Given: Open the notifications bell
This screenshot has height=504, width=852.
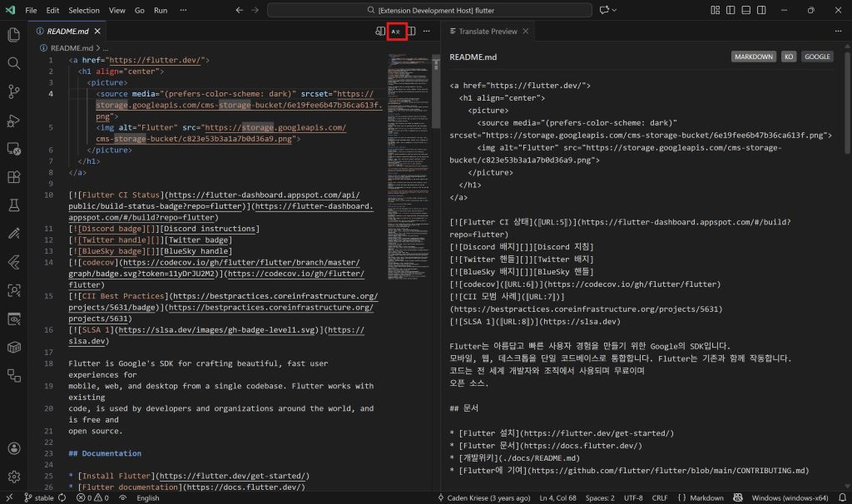Looking at the screenshot, I should [842, 497].
